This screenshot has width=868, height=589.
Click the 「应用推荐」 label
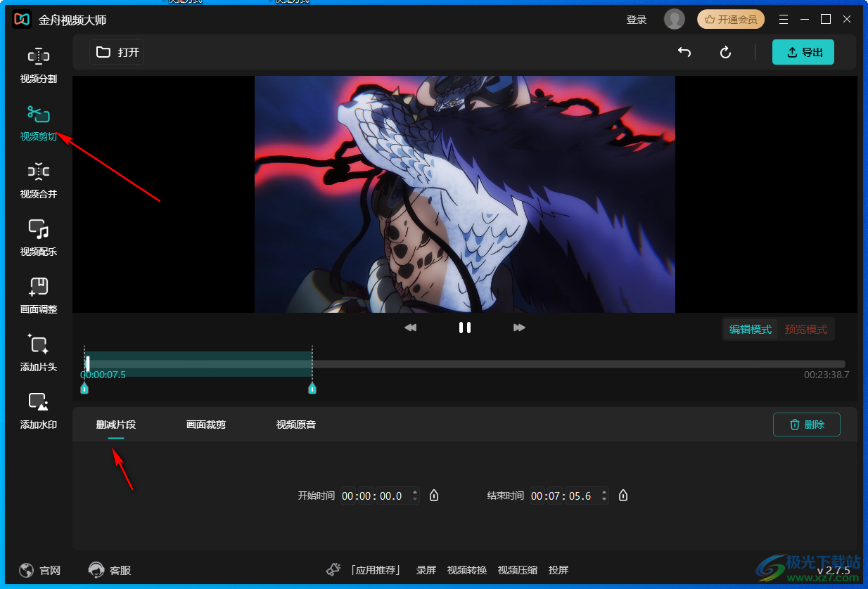point(376,570)
